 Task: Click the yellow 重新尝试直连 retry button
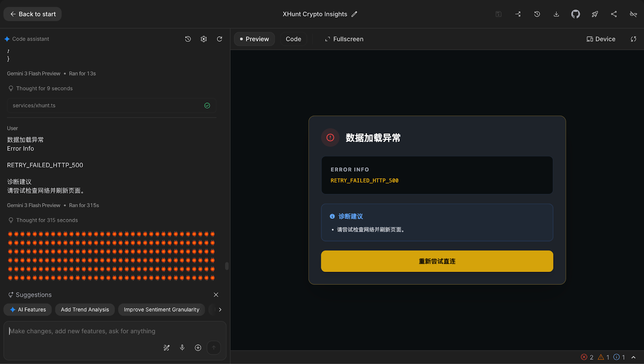coord(437,261)
